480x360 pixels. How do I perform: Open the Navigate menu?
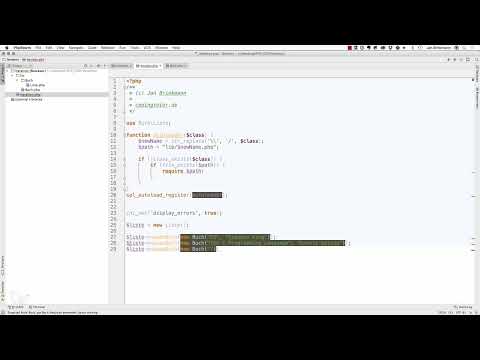(x=76, y=48)
